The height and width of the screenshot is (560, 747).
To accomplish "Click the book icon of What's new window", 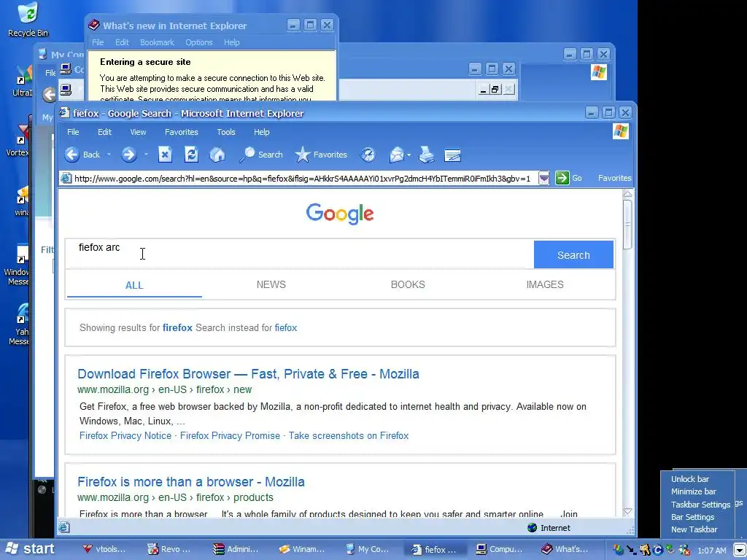I will (94, 25).
